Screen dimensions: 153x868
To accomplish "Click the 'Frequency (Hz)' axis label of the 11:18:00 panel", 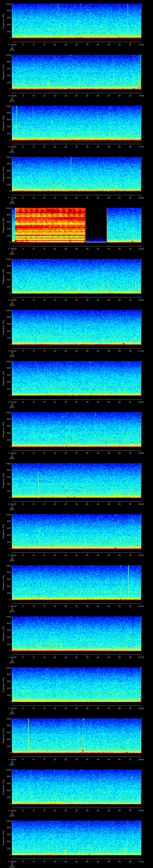I will click(4, 225).
